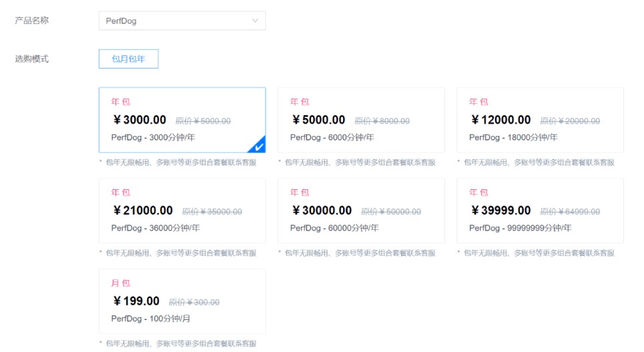Viewport: 644px width, 352px height.
Task: Click the note under the ¥199.00 card
Action: pyautogui.click(x=178, y=344)
